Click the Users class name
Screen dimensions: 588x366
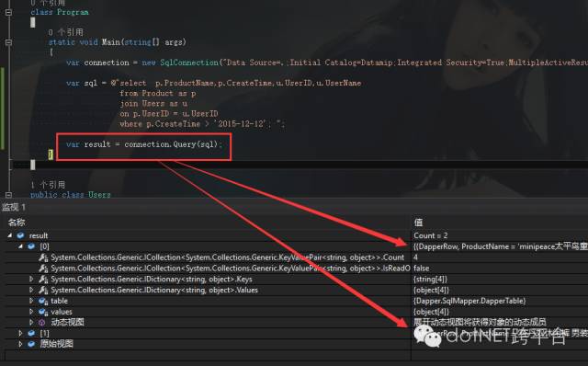(99, 194)
